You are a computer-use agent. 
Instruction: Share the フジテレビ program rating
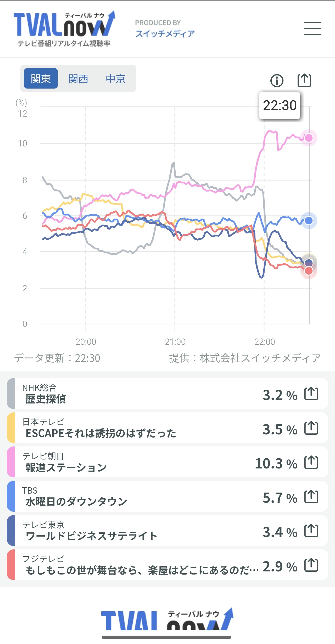[x=311, y=565]
